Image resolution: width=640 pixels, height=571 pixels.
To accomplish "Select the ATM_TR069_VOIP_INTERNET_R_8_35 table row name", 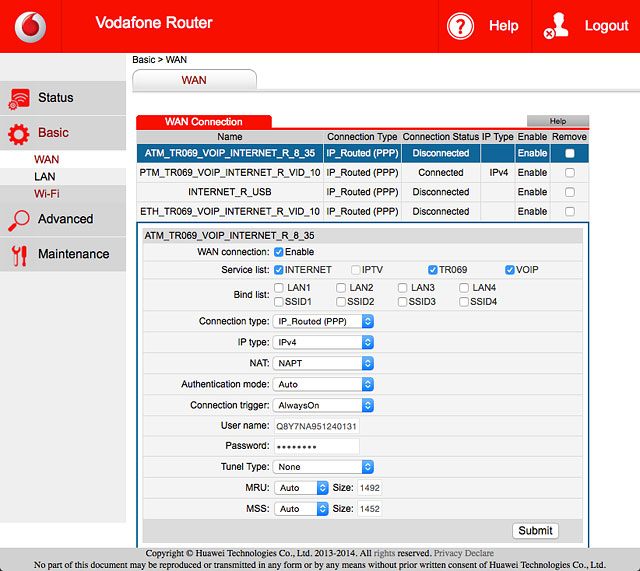I will (230, 153).
